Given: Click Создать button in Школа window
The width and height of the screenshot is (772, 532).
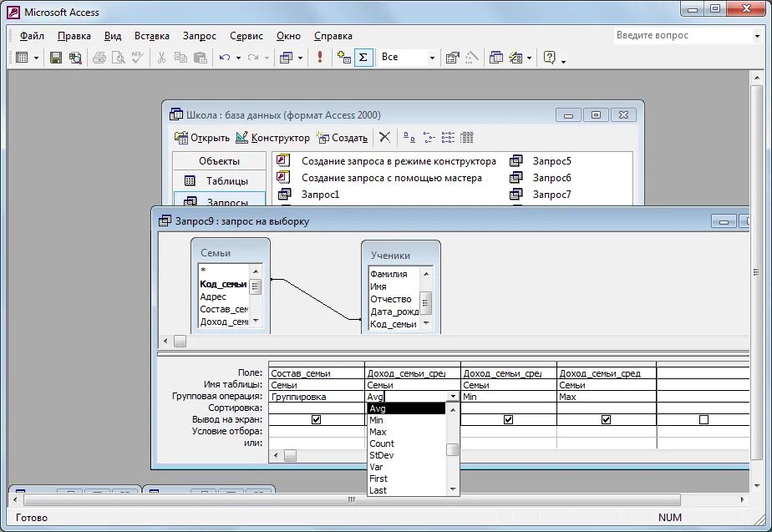Looking at the screenshot, I should coord(343,138).
